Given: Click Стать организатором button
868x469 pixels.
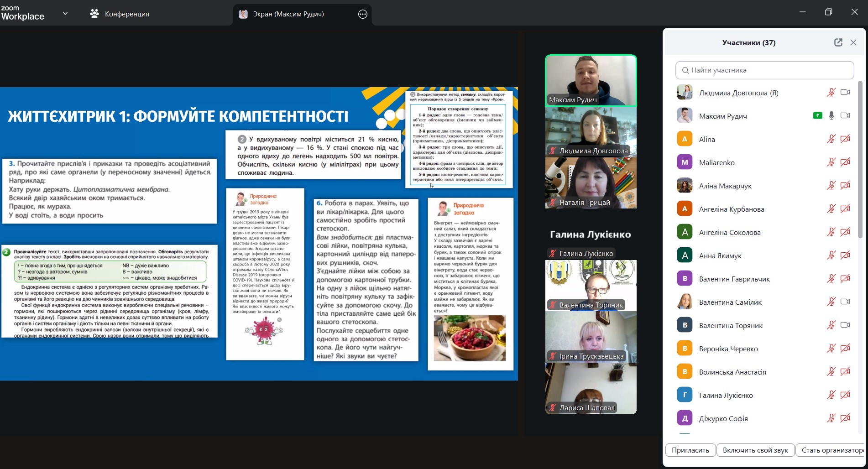Looking at the screenshot, I should 832,450.
